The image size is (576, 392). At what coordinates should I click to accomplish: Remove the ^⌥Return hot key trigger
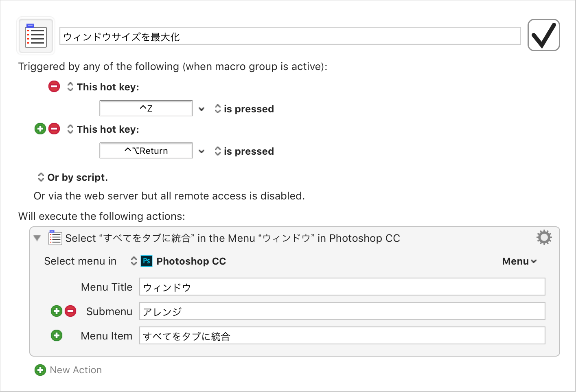click(x=54, y=129)
